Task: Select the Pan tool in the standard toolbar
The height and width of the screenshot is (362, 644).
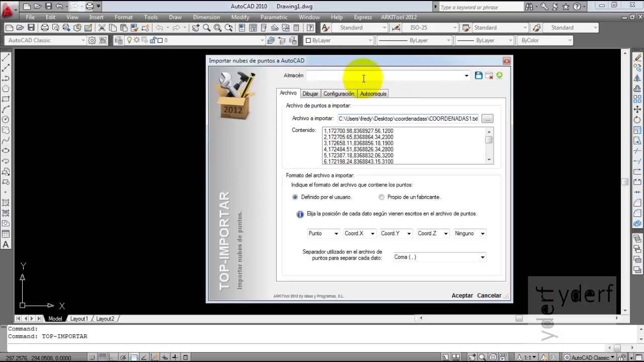Action: click(x=196, y=28)
